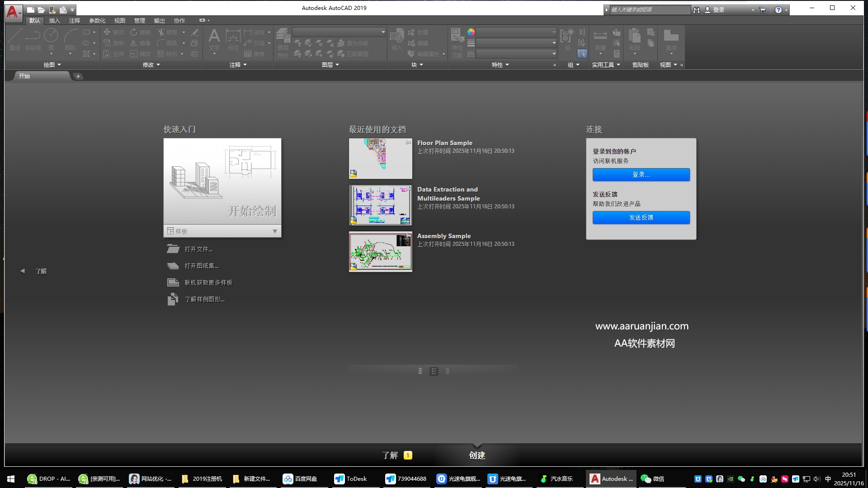
Task: Click the 登录 button to sign in
Action: point(641,174)
